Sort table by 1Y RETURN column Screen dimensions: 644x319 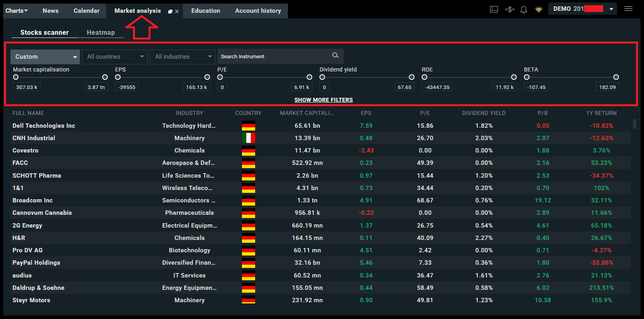coord(601,113)
